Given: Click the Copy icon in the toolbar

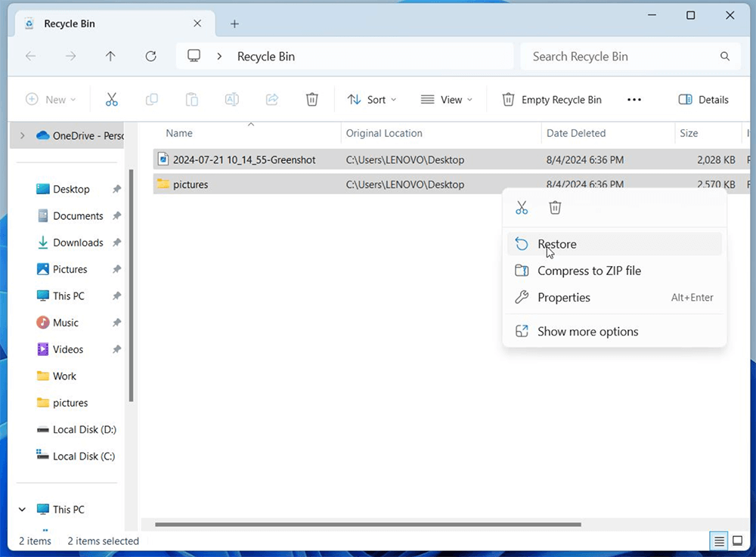Looking at the screenshot, I should pyautogui.click(x=151, y=99).
